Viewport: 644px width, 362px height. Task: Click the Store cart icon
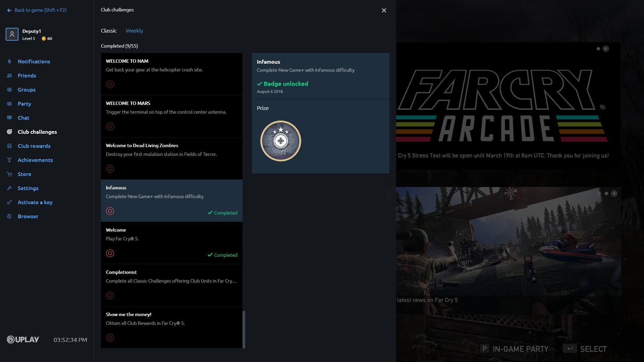(9, 174)
